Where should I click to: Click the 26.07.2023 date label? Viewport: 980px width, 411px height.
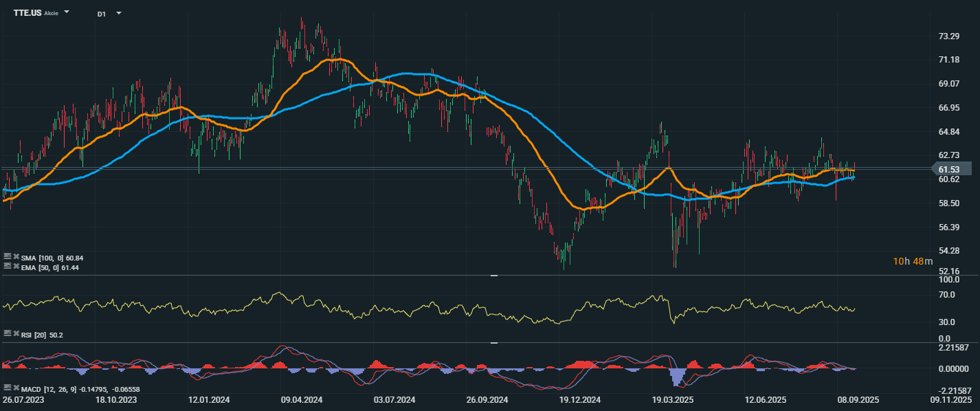click(x=22, y=399)
